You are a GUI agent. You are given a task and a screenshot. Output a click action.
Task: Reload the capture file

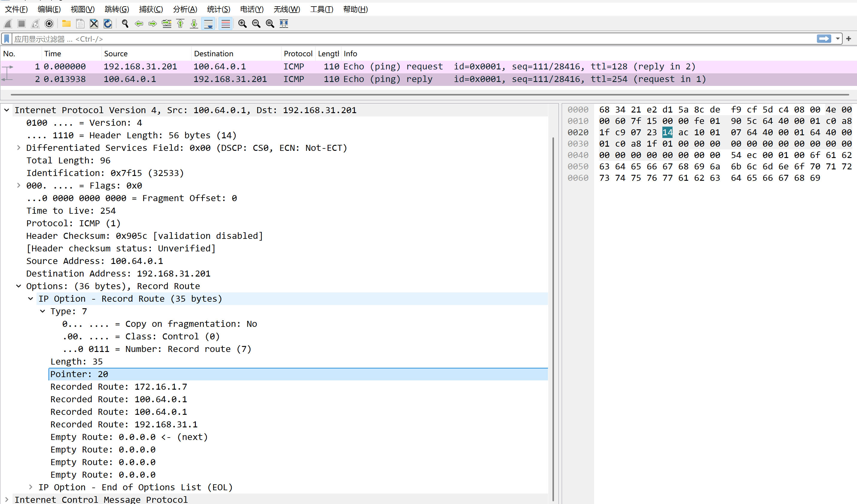[x=107, y=23]
